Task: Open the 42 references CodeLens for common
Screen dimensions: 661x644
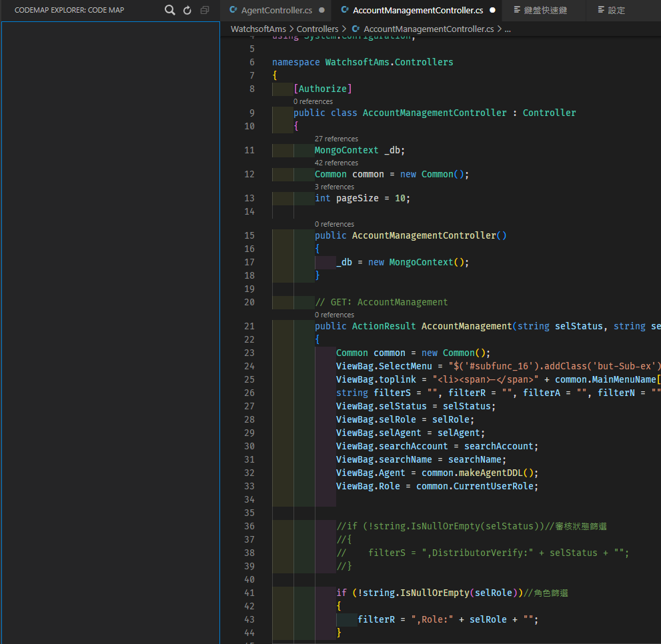Action: pyautogui.click(x=336, y=162)
